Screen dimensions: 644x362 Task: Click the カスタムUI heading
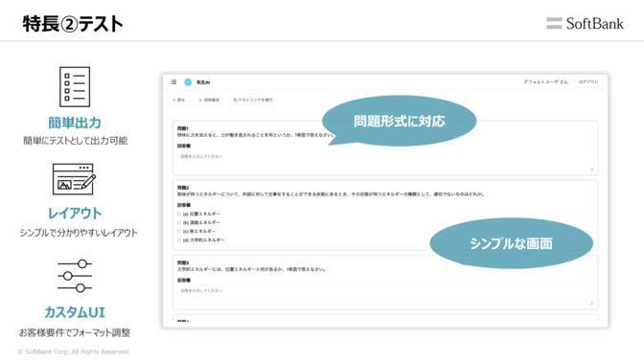tap(75, 312)
